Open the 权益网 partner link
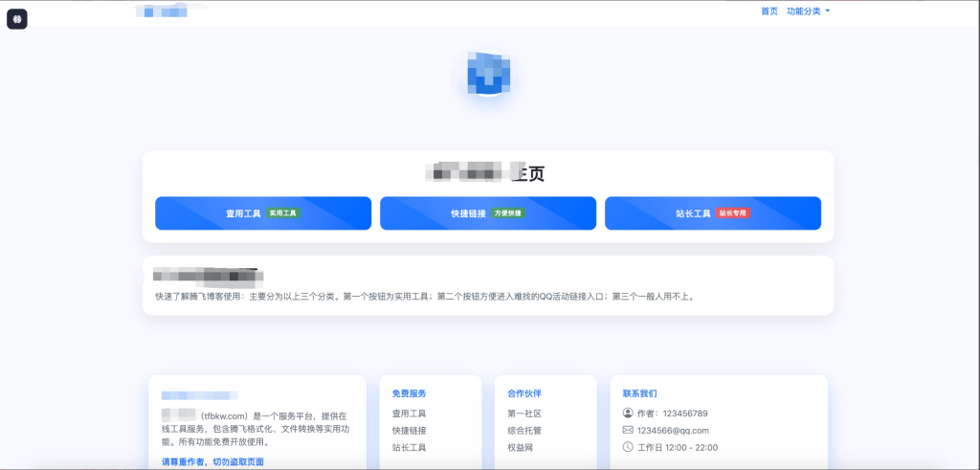Screen dimensions: 980x470 pos(521,447)
